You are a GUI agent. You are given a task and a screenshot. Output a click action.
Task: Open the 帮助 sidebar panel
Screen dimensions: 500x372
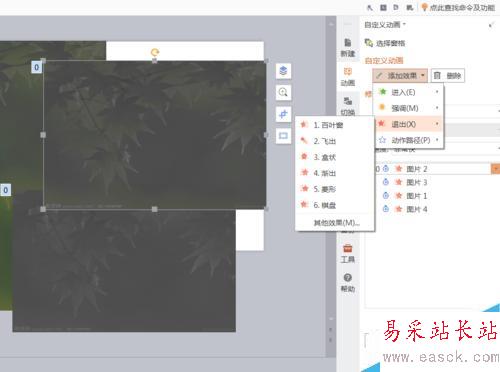click(348, 283)
